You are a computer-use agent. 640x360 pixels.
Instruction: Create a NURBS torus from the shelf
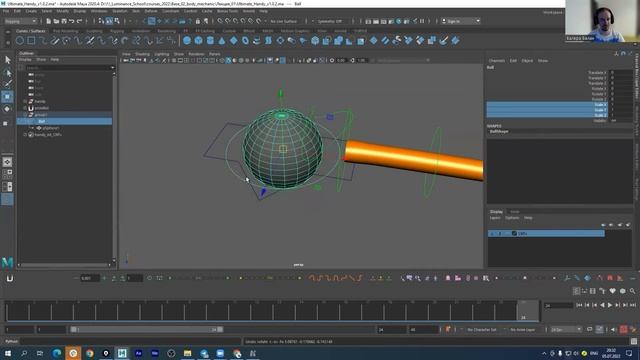[x=245, y=40]
